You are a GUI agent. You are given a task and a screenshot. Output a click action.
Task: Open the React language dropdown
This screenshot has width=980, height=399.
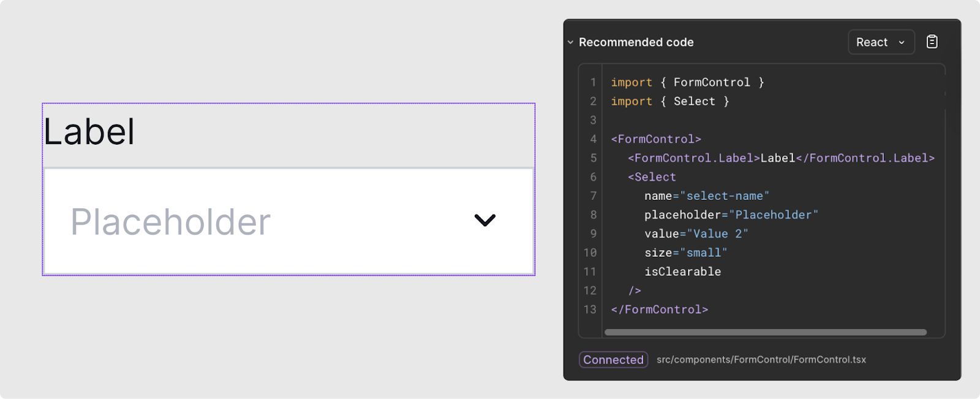click(881, 42)
